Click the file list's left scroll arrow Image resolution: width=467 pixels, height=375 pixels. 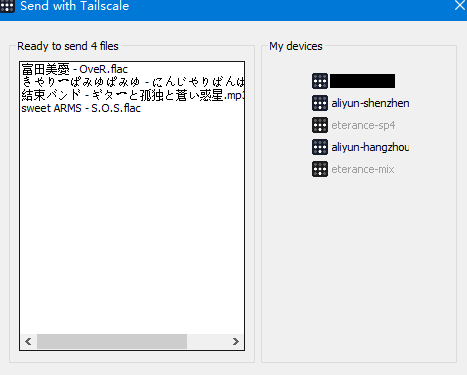[x=28, y=341]
